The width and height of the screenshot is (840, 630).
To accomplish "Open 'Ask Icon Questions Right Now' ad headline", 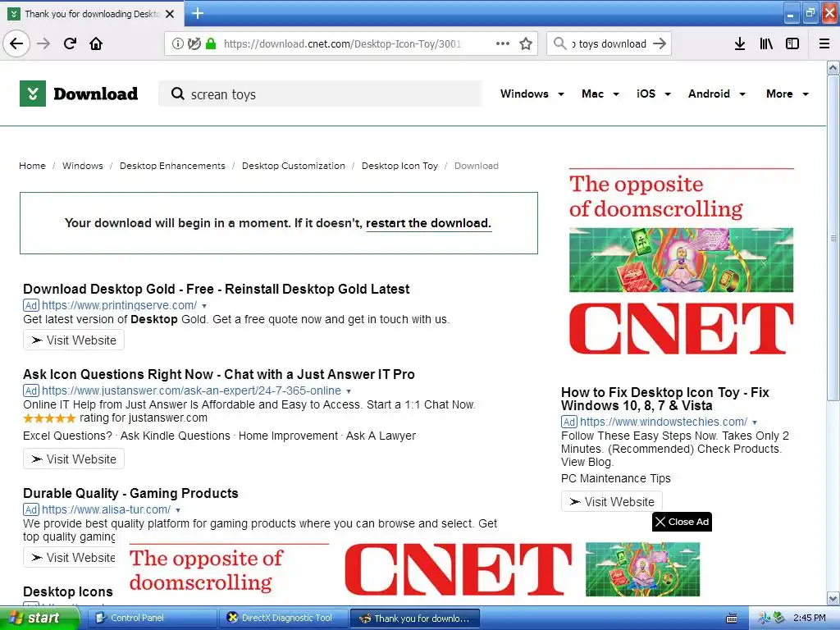I will point(218,374).
